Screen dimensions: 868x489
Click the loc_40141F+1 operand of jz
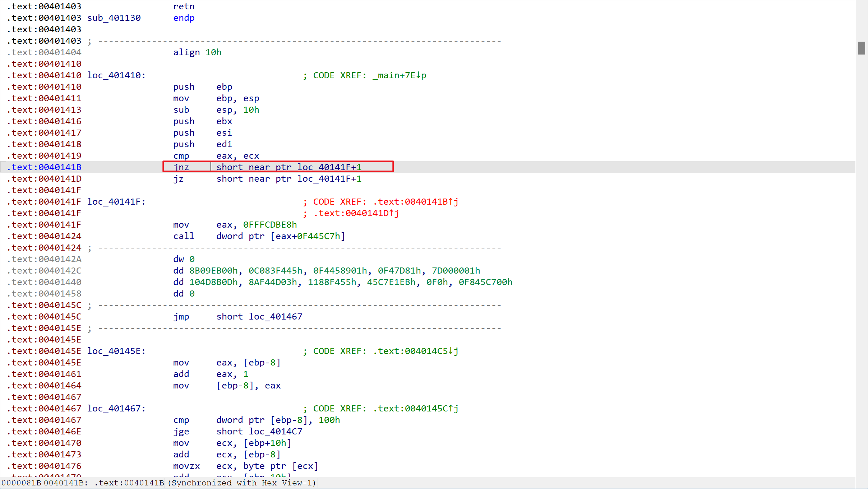coord(329,179)
